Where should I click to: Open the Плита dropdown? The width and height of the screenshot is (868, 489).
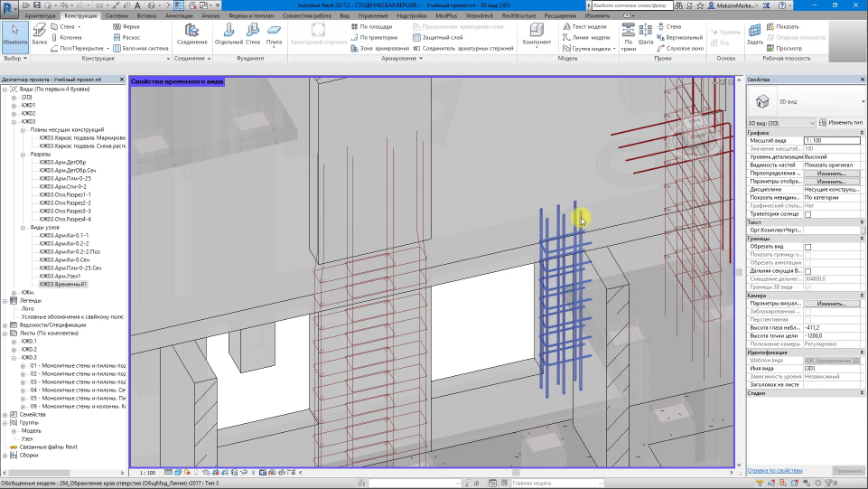point(274,47)
